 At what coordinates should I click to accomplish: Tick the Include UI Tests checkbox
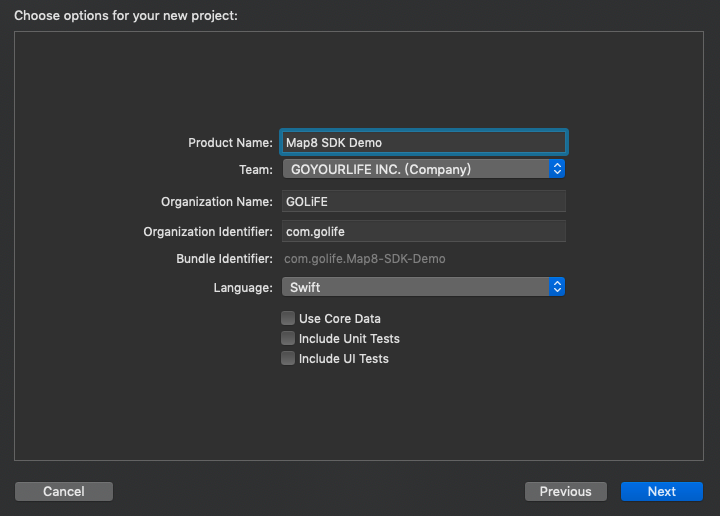(288, 358)
